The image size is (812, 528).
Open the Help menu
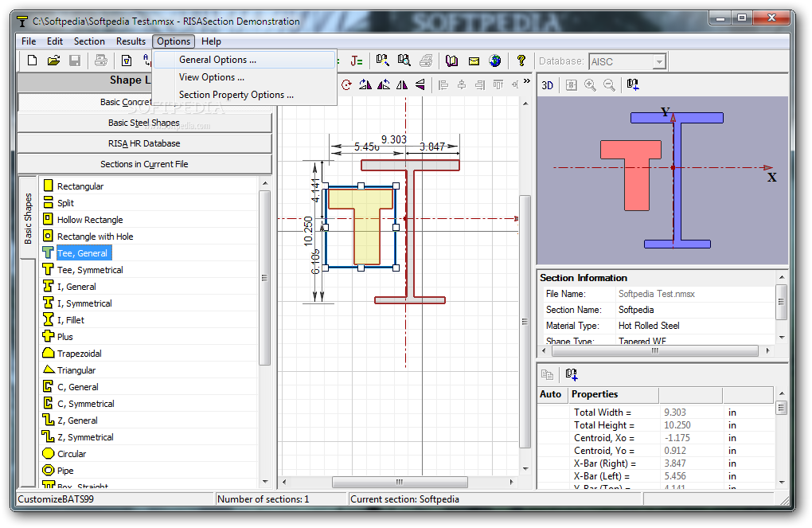click(211, 41)
